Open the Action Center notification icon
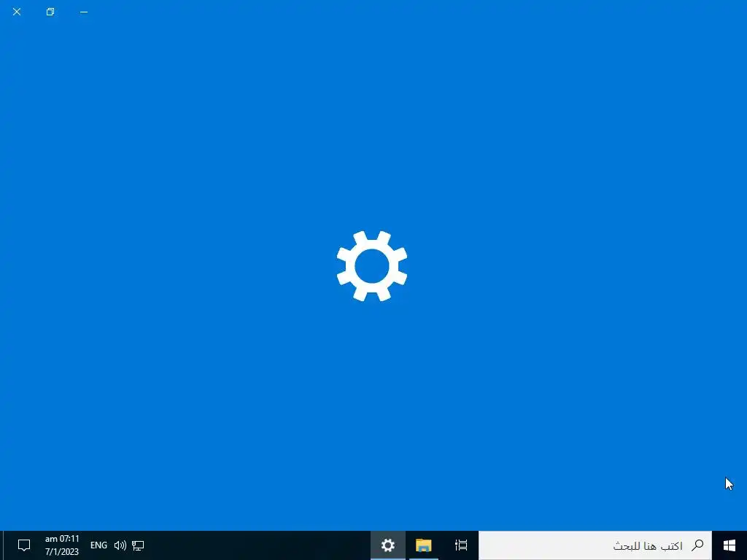 (24, 545)
